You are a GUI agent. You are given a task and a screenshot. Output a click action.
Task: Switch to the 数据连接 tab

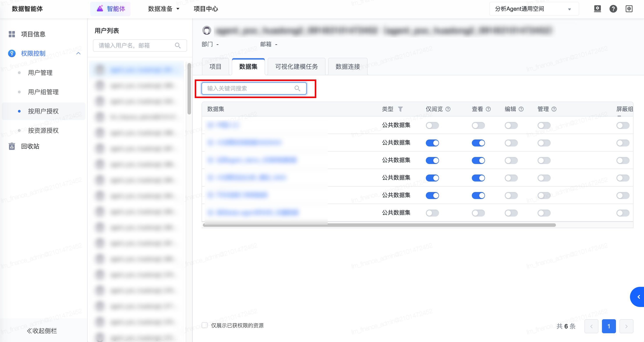[348, 67]
